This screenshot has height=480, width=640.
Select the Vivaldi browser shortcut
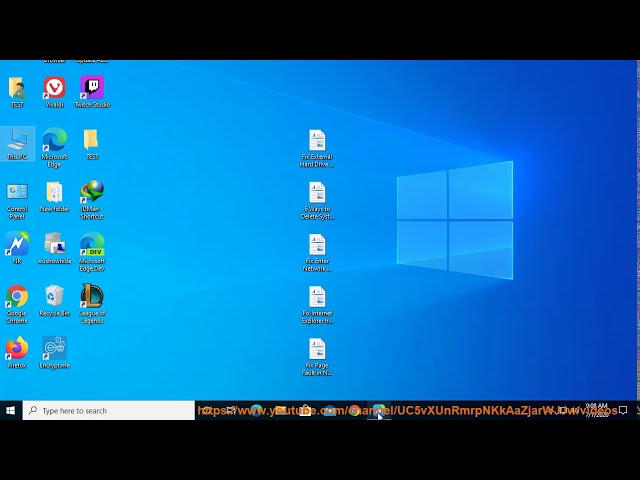tap(54, 92)
